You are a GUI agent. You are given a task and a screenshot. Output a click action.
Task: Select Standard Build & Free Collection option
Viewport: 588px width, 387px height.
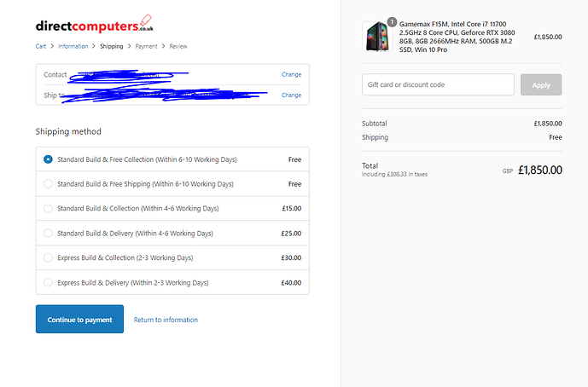coord(172,159)
